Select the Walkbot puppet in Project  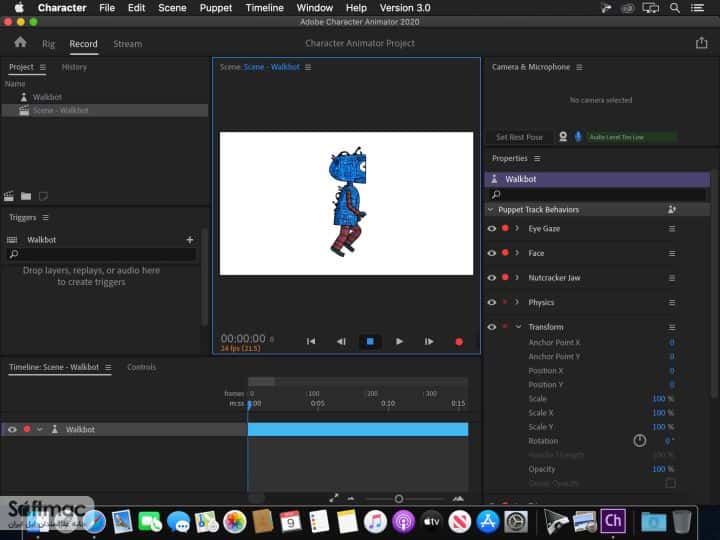pos(47,97)
